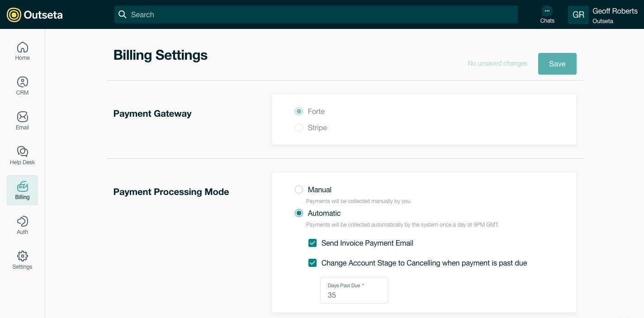
Task: Select the Stripe payment gateway
Action: click(299, 128)
